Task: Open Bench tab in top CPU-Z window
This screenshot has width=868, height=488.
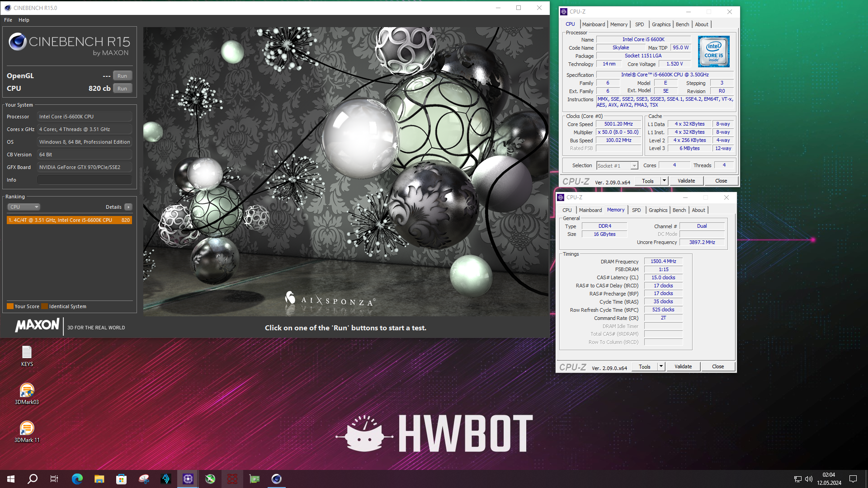Action: pyautogui.click(x=683, y=24)
